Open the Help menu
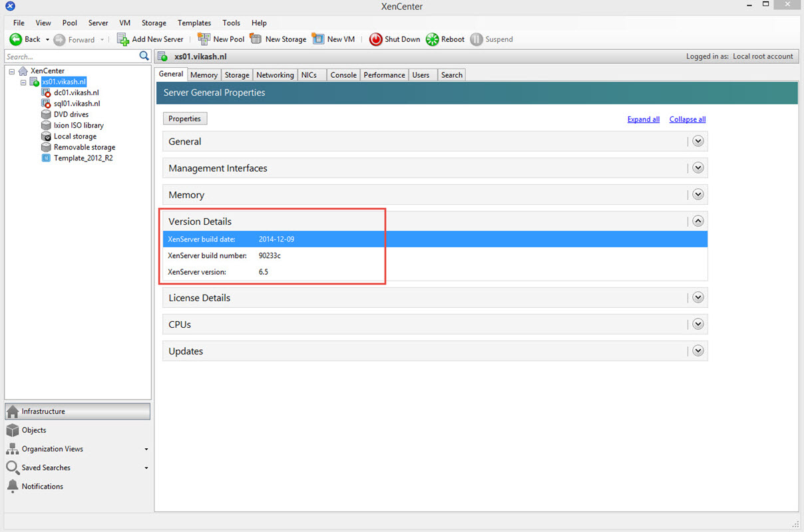The height and width of the screenshot is (532, 804). coord(259,23)
